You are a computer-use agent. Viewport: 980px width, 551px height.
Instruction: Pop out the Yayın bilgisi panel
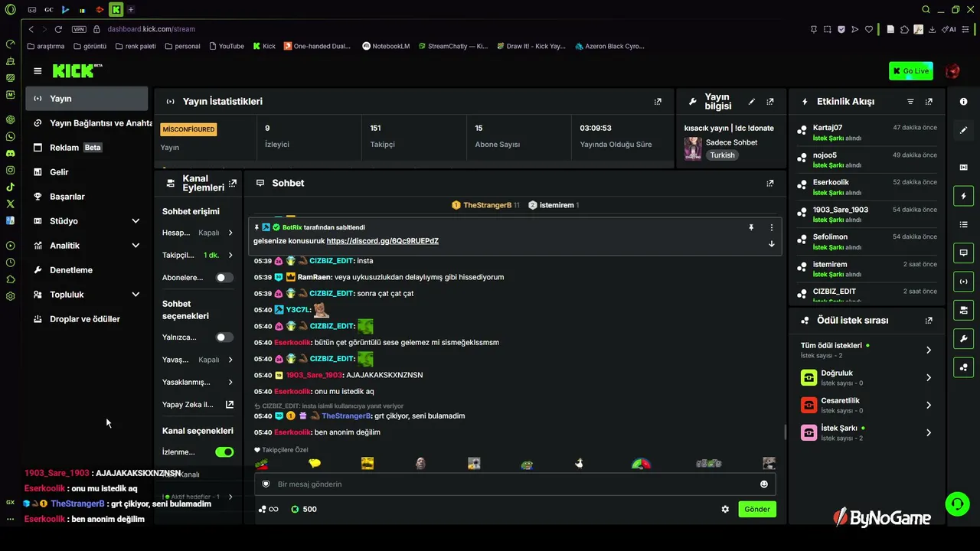tap(770, 101)
